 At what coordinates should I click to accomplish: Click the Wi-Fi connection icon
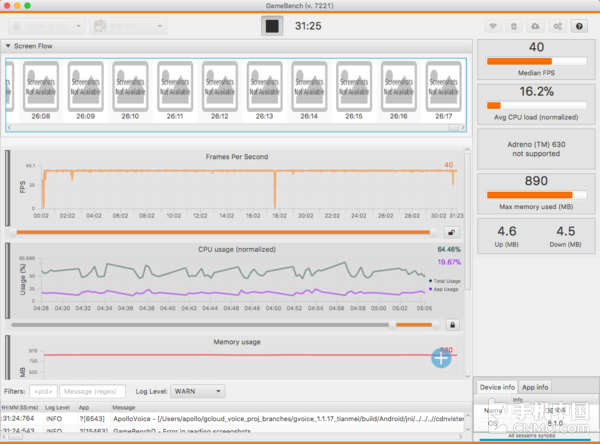[x=493, y=26]
